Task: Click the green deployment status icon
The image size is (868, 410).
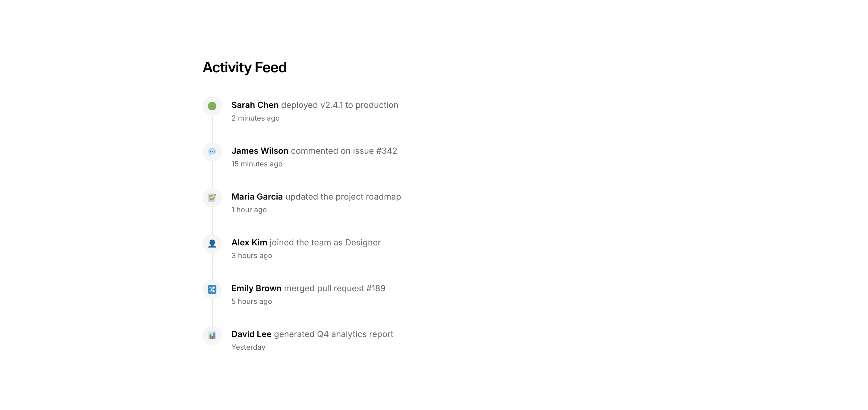Action: click(212, 106)
